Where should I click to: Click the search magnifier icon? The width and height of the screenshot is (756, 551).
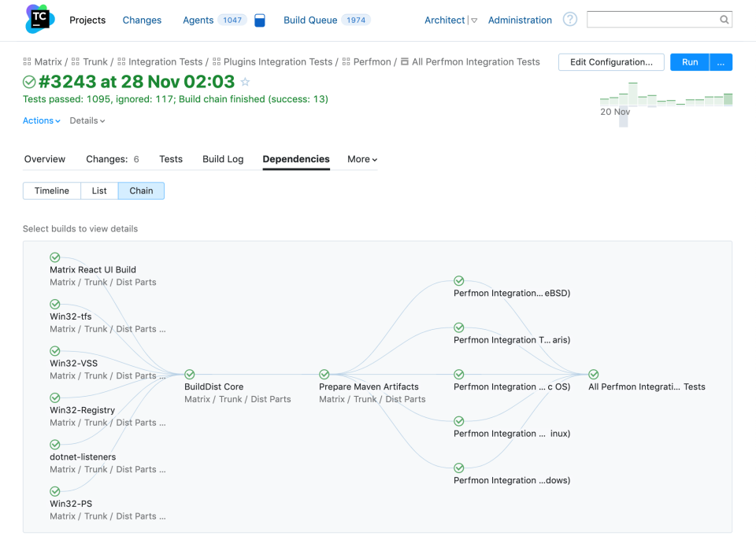click(x=724, y=20)
